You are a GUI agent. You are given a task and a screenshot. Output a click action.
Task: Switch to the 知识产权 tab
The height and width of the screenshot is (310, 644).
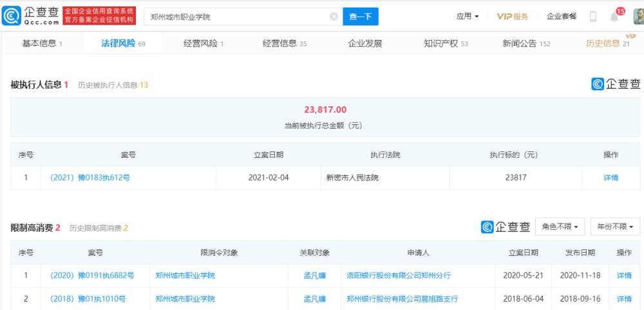pos(446,44)
